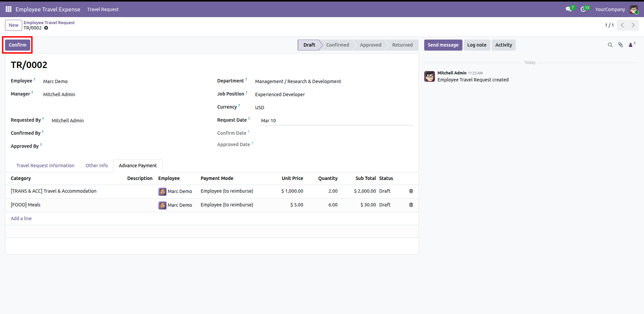Image resolution: width=644 pixels, height=314 pixels.
Task: Delete the Travel & Accommodation line
Action: (x=411, y=191)
